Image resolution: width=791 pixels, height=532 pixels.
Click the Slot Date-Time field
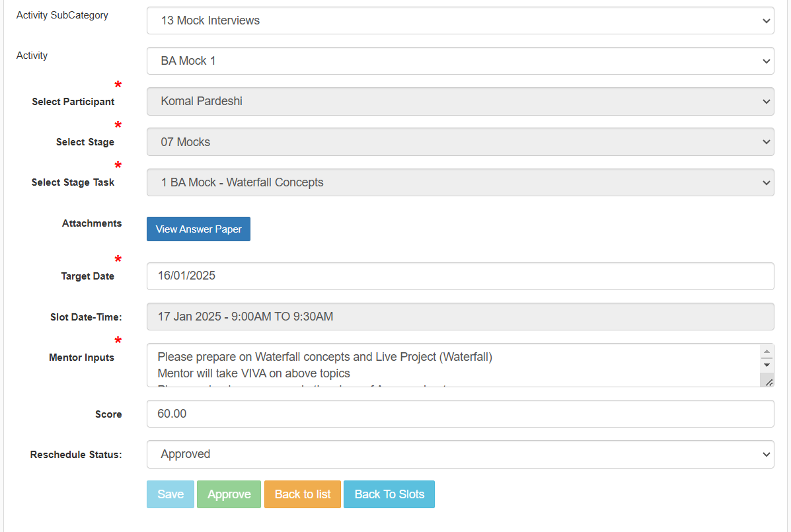click(459, 317)
